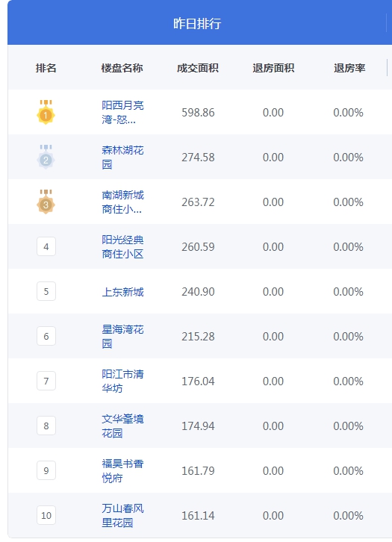Open the 万山春风里花园 property link

[x=122, y=515]
